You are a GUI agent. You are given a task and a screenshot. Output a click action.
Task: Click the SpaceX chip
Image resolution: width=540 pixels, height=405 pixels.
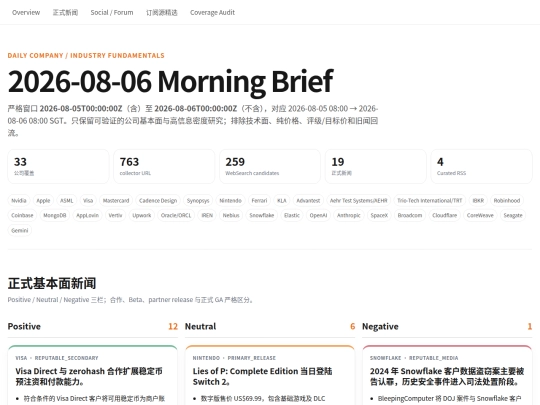379,215
